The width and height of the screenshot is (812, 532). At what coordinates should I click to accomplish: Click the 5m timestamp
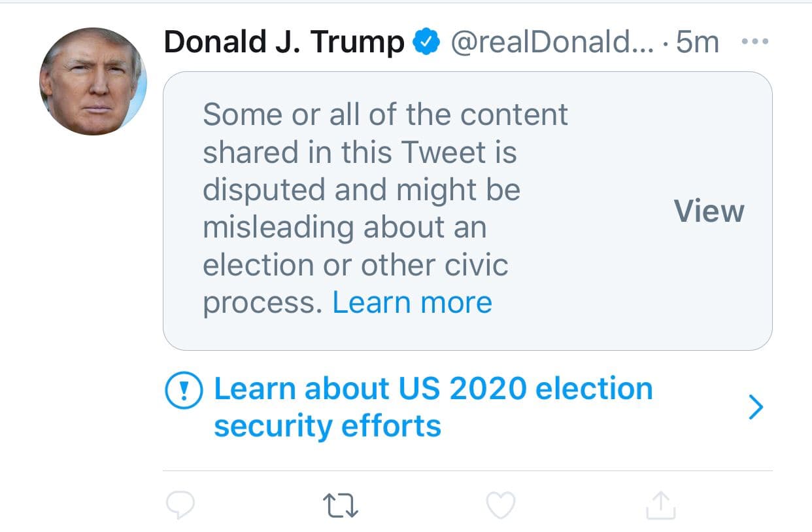697,43
